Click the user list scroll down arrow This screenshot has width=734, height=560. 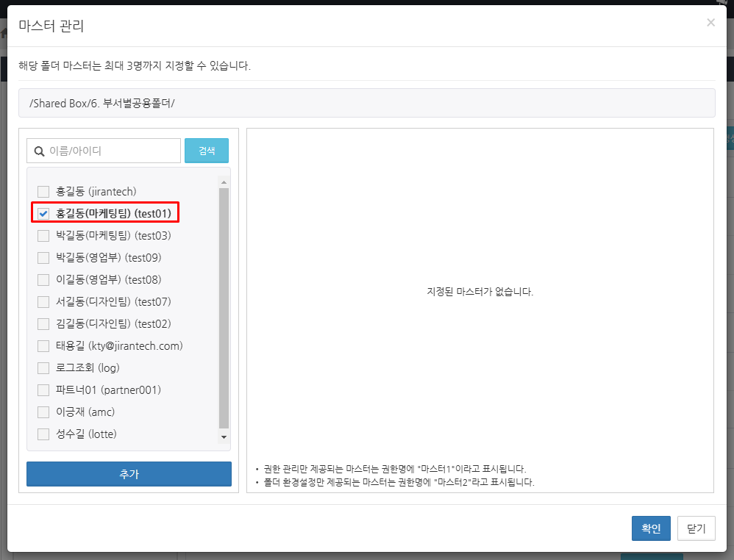[x=224, y=437]
